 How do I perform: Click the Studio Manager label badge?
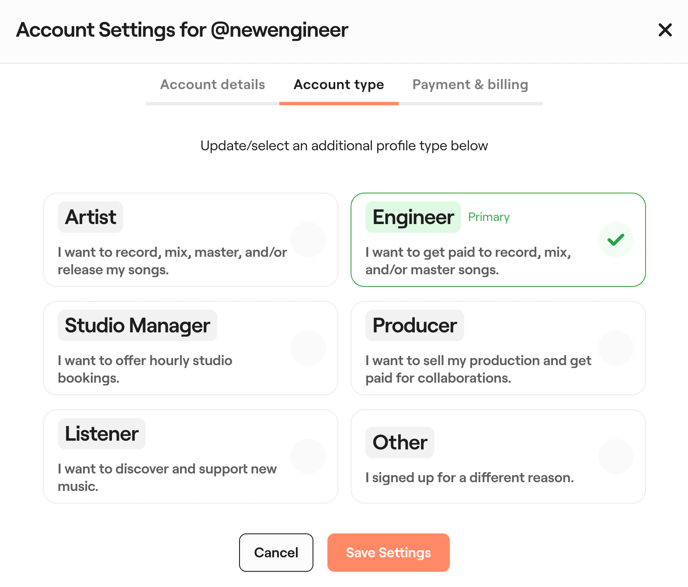coord(137,325)
